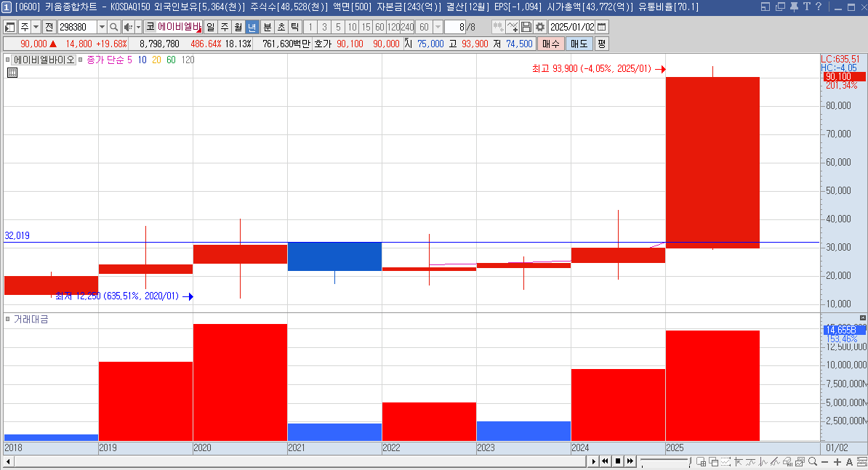The height and width of the screenshot is (470, 868).
Task: Open stock search magnifier icon
Action: click(x=113, y=27)
